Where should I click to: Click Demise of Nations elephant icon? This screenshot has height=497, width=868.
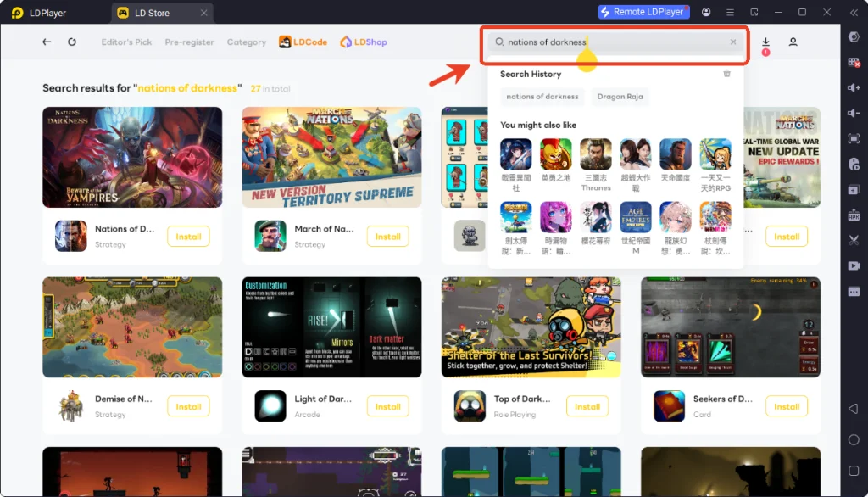pyautogui.click(x=71, y=406)
